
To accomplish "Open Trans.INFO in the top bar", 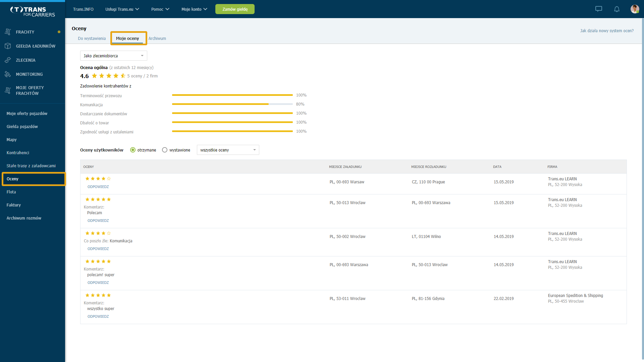I will 83,9.
